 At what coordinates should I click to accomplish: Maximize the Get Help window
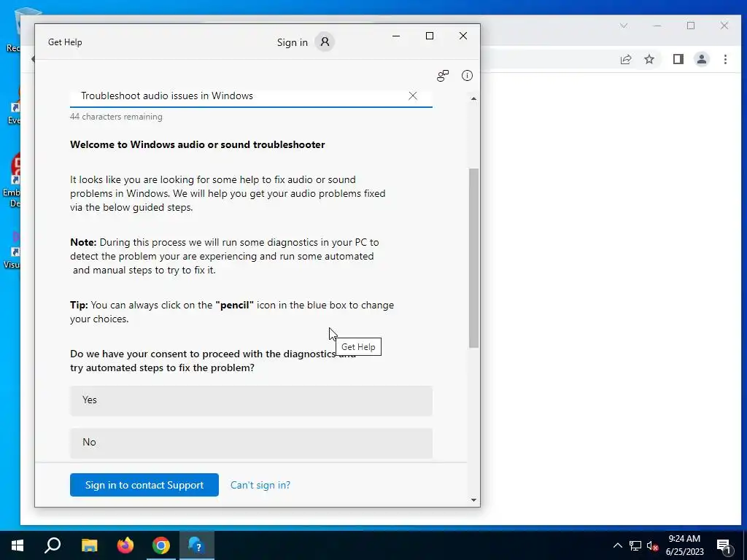[x=429, y=36]
